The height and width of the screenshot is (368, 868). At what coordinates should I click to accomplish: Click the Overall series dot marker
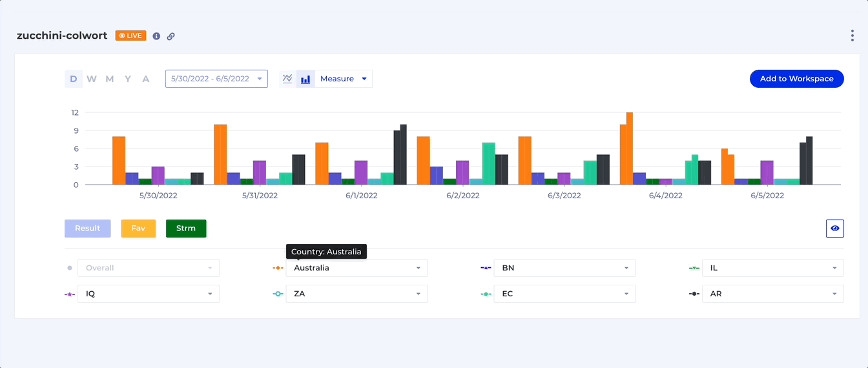pos(70,268)
